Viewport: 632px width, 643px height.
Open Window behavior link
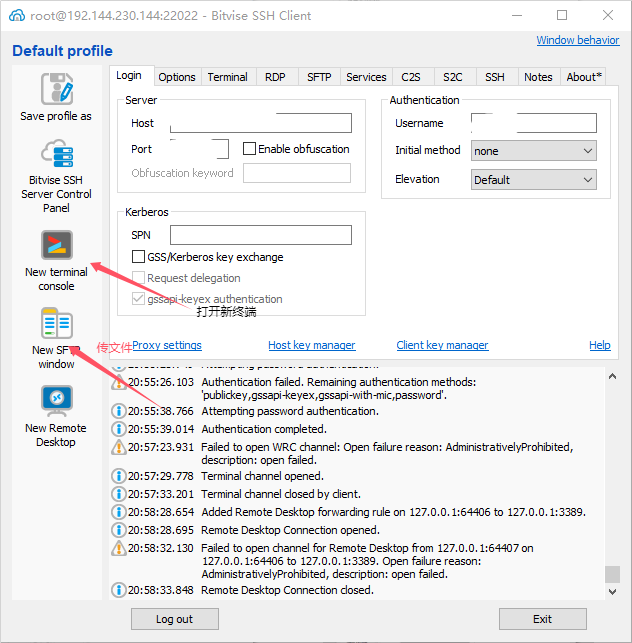click(x=578, y=40)
